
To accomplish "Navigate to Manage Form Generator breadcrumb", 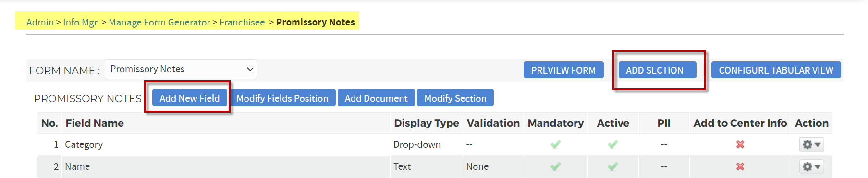I will click(x=159, y=22).
